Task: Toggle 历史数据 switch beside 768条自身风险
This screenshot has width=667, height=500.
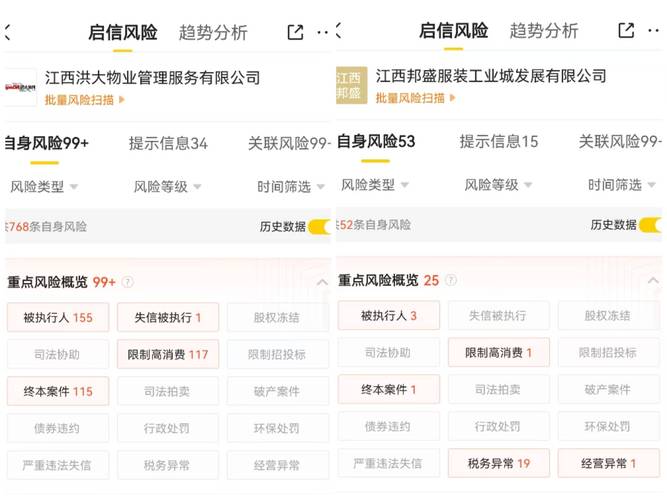Action: (x=320, y=227)
